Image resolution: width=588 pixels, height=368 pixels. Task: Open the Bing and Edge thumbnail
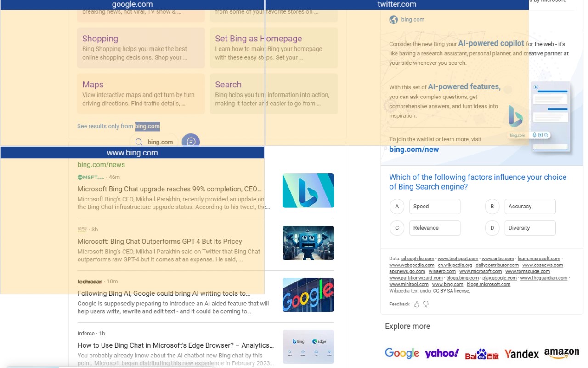pyautogui.click(x=308, y=347)
